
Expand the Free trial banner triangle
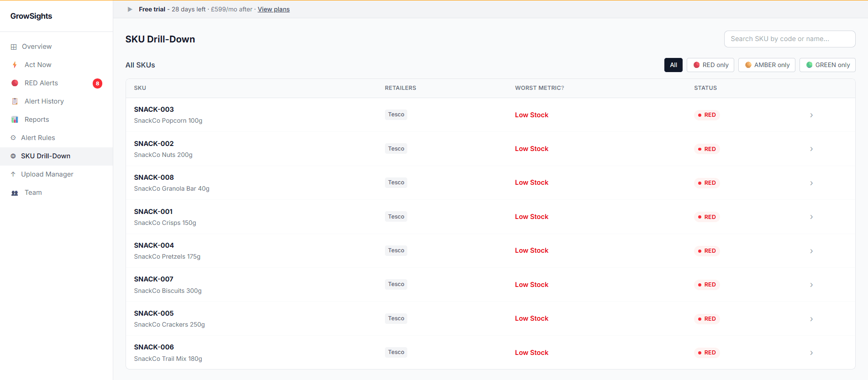130,9
